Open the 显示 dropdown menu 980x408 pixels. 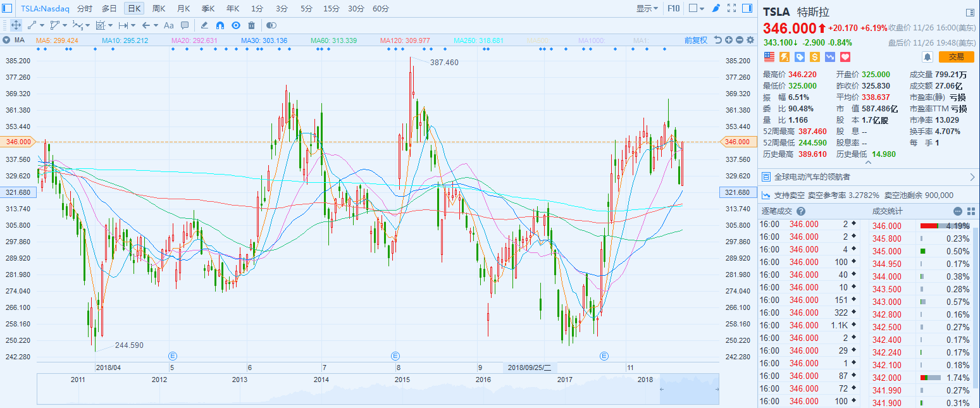647,8
